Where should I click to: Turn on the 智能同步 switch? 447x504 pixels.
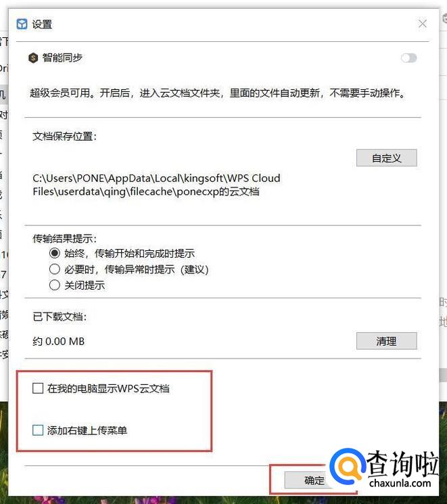pos(408,58)
